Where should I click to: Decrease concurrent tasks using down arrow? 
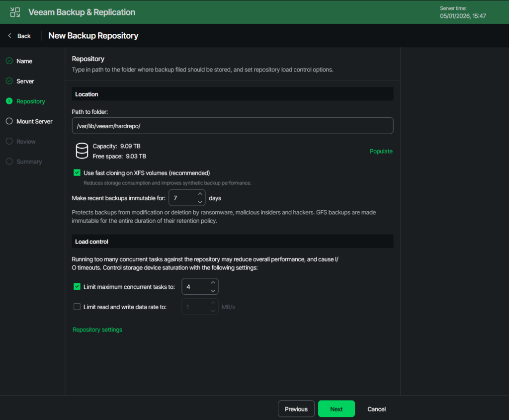point(213,291)
